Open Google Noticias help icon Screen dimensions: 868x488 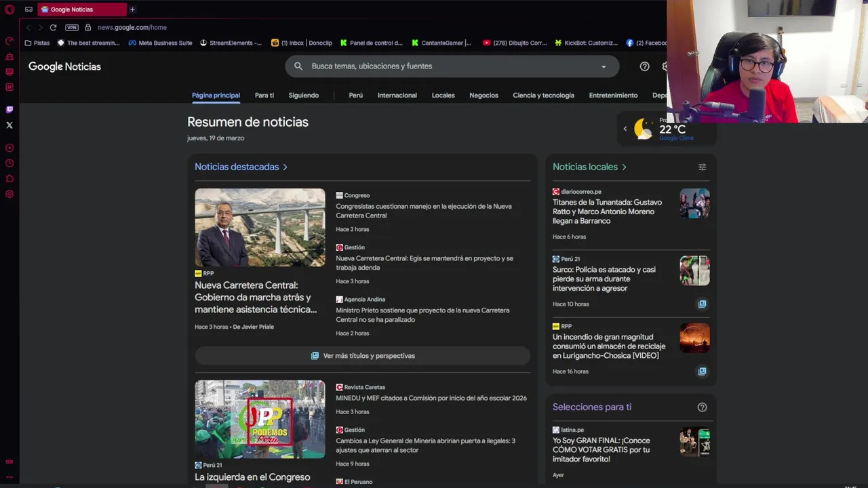click(645, 66)
